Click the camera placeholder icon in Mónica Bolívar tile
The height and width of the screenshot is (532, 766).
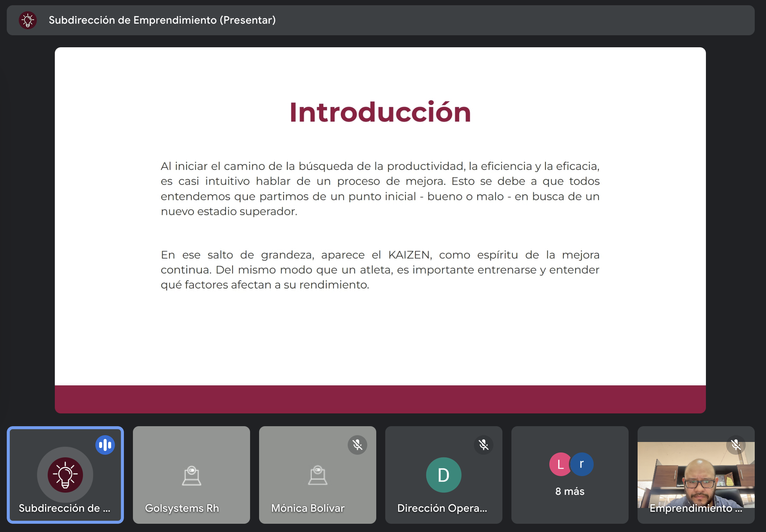tap(318, 476)
